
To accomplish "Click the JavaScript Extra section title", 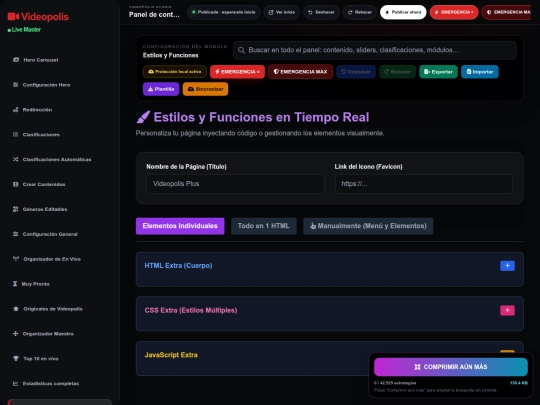I will (x=171, y=355).
